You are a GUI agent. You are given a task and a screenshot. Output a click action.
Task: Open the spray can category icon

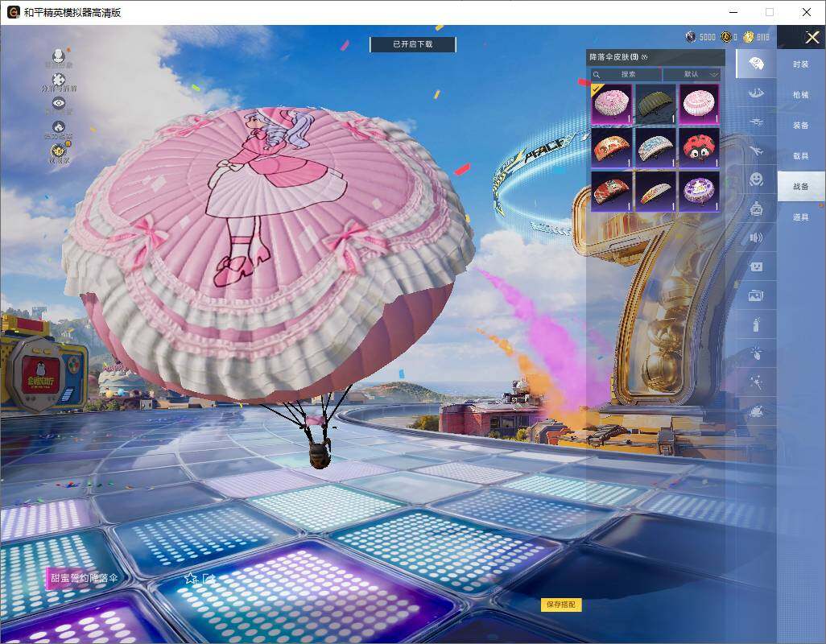(756, 324)
